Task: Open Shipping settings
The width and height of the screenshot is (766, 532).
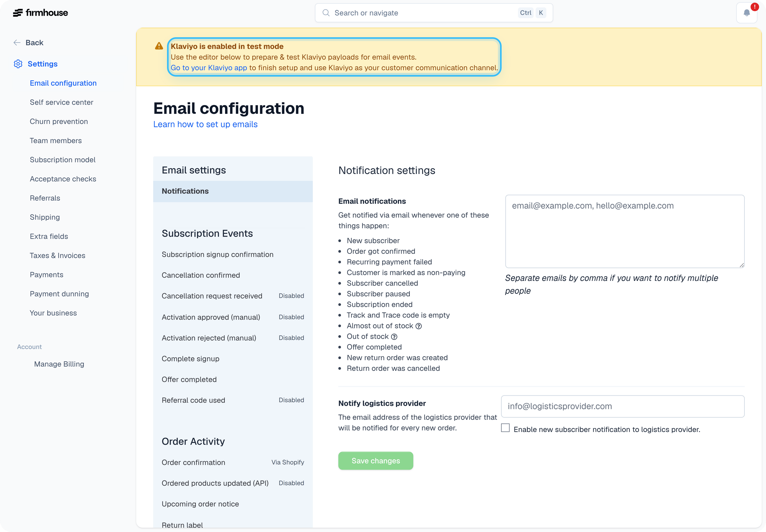Action: (x=45, y=217)
